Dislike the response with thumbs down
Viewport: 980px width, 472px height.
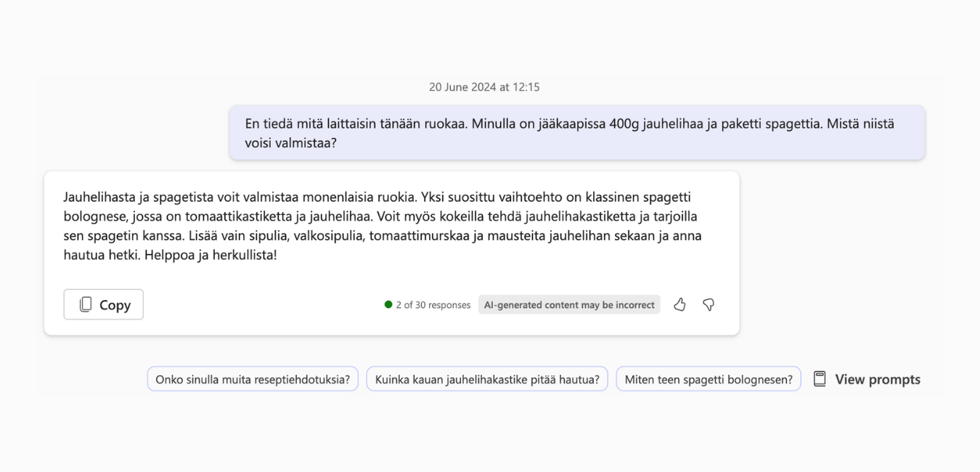coord(709,305)
